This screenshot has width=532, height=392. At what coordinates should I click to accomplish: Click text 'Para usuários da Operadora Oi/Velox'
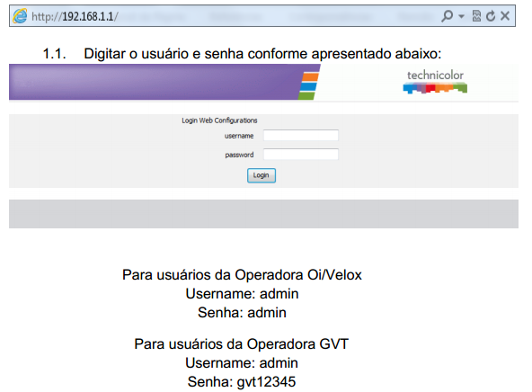coord(242,274)
